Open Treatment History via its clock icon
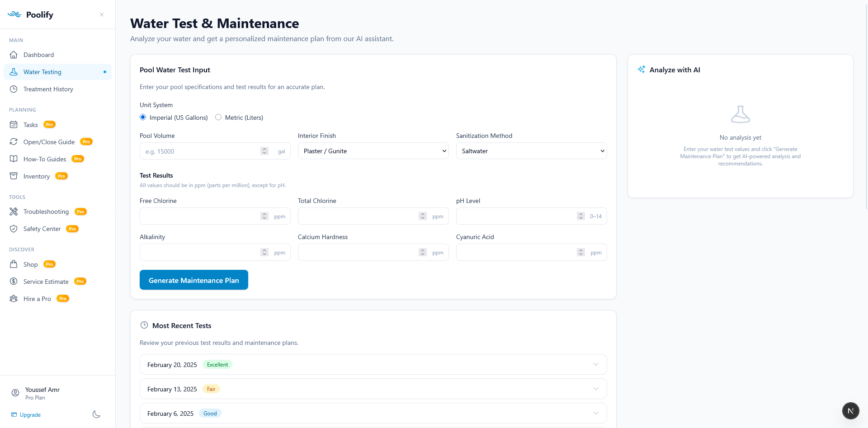The width and height of the screenshot is (868, 428). pos(14,89)
